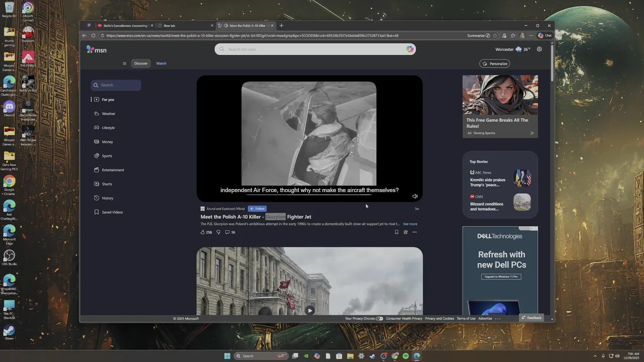This screenshot has width=644, height=362.
Task: Open Privacy and Cookies footer link
Action: (x=439, y=318)
